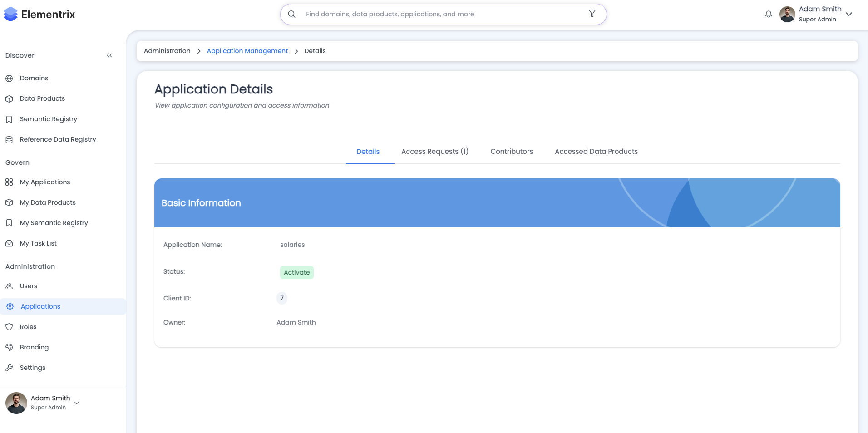Image resolution: width=868 pixels, height=433 pixels.
Task: Expand the top-right Adam Smith user menu
Action: click(849, 14)
